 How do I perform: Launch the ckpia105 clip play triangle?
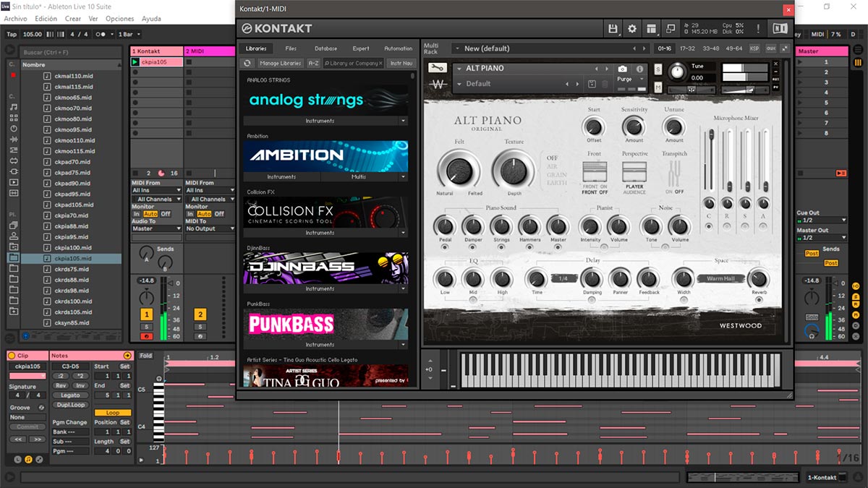pos(135,62)
